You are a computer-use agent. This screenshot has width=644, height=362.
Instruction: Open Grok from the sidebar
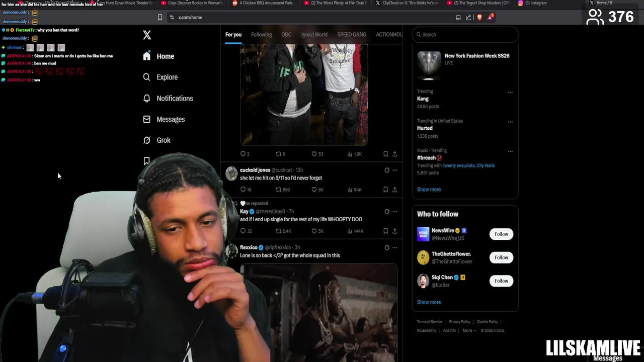click(157, 140)
